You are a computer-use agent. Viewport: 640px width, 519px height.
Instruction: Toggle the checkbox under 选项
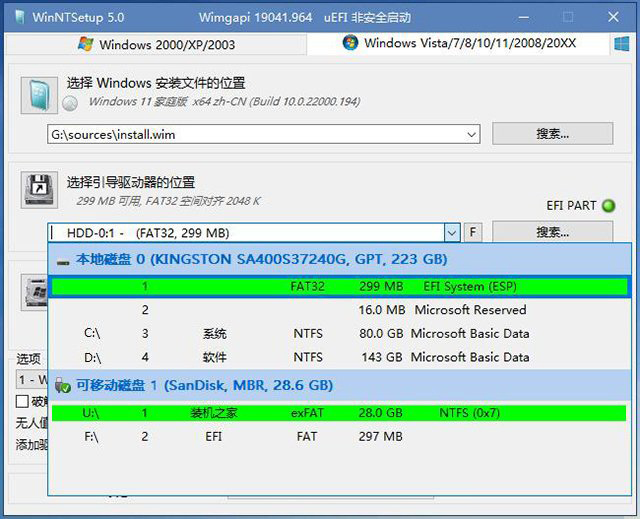(22, 401)
